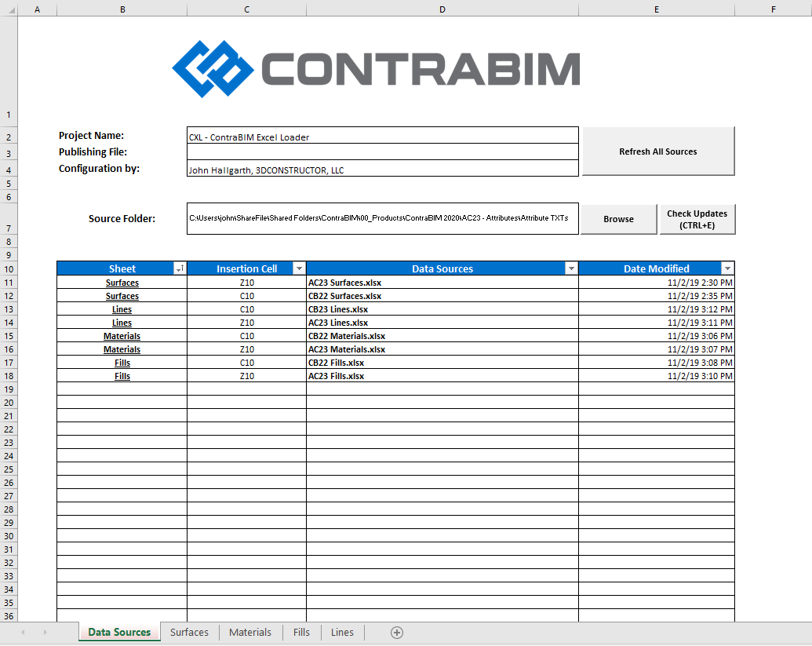Select cell CB22 Surfaces.xlsx
Image resolution: width=812 pixels, height=646 pixels.
[442, 296]
